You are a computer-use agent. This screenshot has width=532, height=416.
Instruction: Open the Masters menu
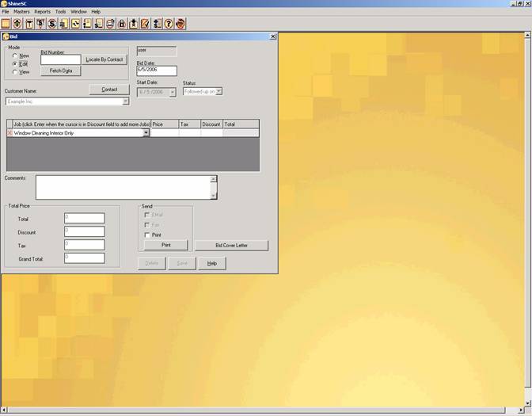pyautogui.click(x=21, y=12)
